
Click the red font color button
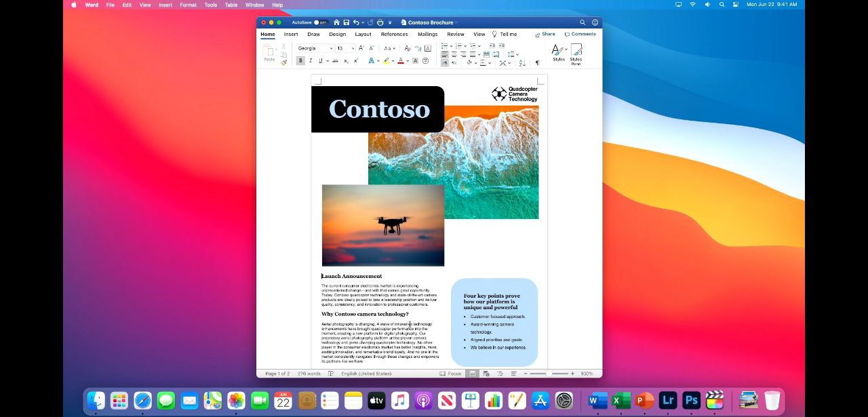400,61
